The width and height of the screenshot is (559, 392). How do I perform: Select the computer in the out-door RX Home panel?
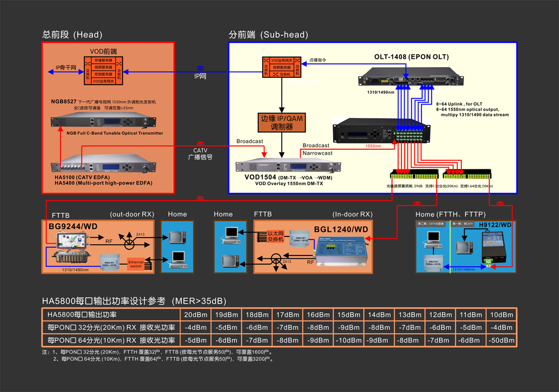pos(177,259)
